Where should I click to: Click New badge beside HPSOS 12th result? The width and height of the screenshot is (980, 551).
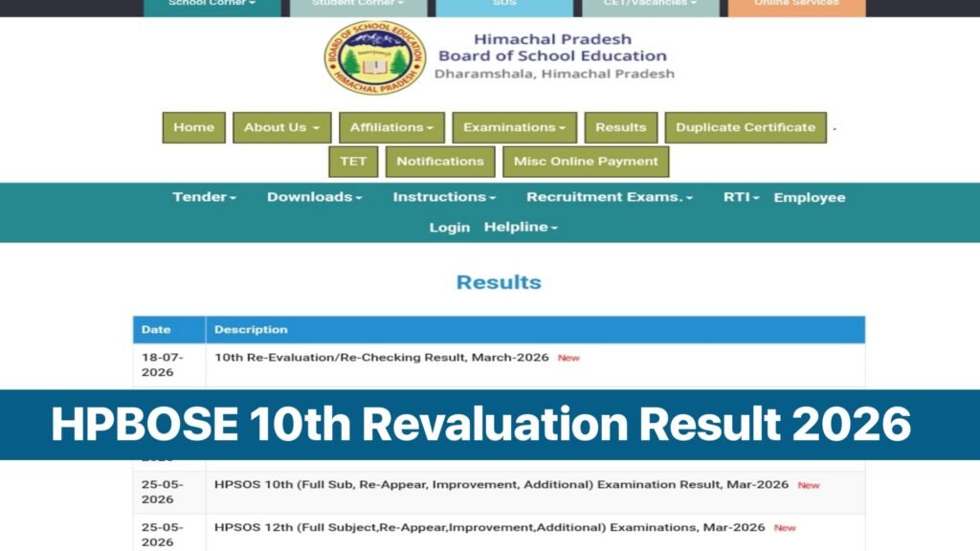click(x=785, y=528)
